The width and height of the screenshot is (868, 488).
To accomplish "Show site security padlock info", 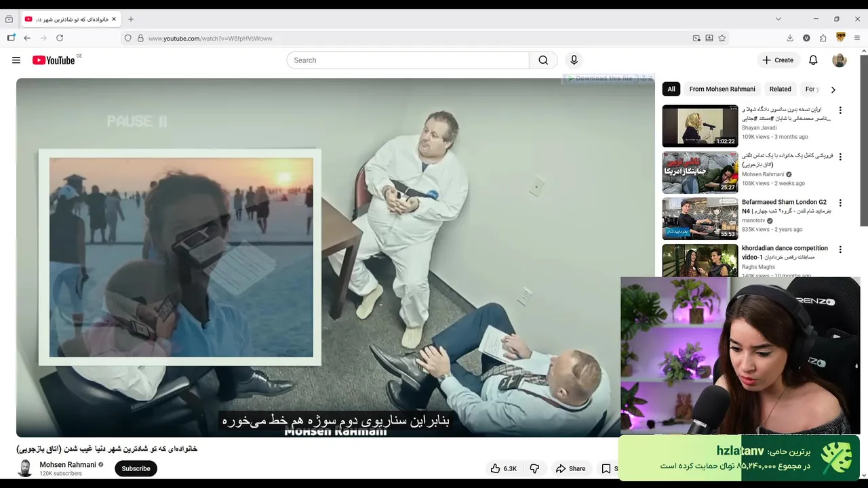I will pyautogui.click(x=140, y=39).
